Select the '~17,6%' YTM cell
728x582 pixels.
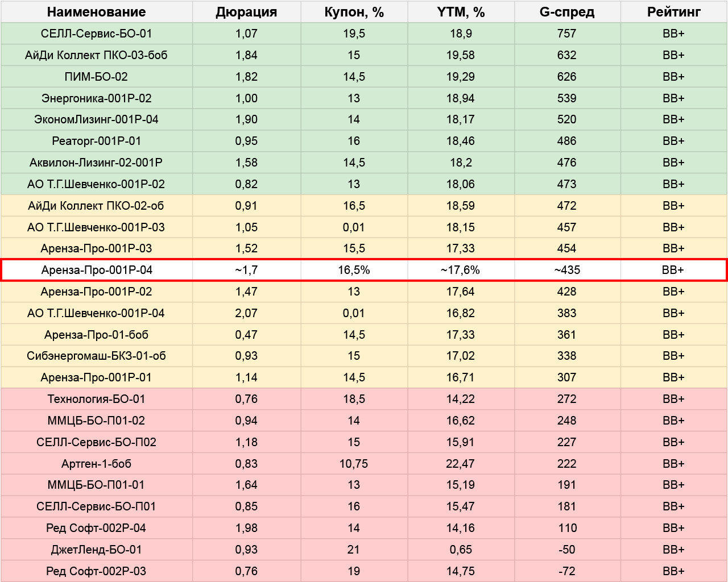(461, 270)
